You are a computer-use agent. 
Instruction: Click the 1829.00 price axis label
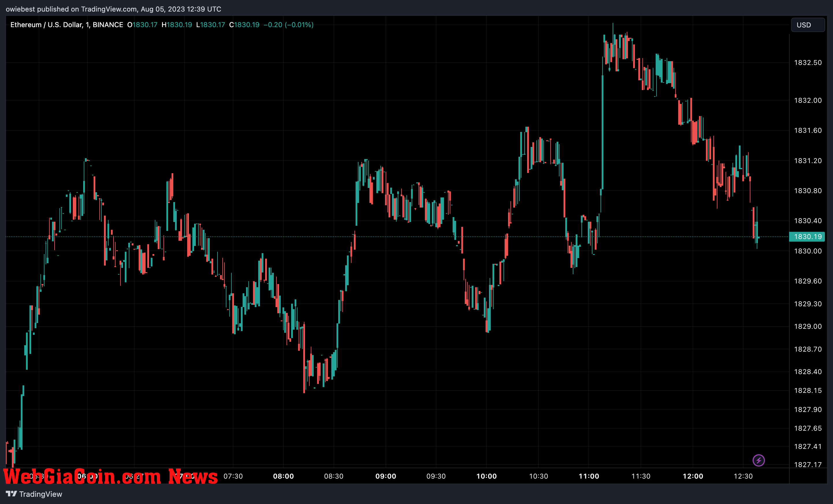click(808, 326)
